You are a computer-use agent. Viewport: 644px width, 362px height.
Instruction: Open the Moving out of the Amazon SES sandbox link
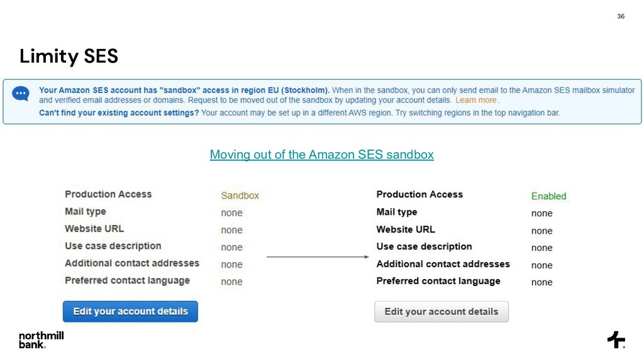(x=321, y=155)
